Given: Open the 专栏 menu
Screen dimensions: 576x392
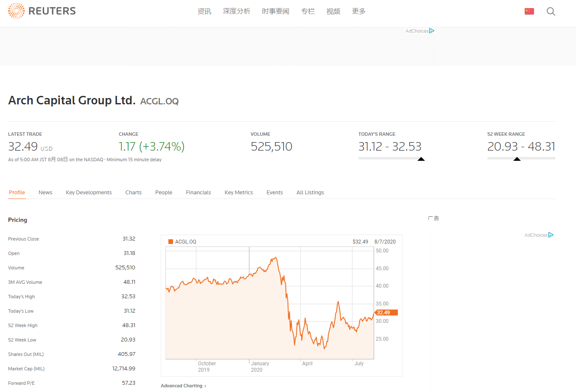Looking at the screenshot, I should point(308,11).
